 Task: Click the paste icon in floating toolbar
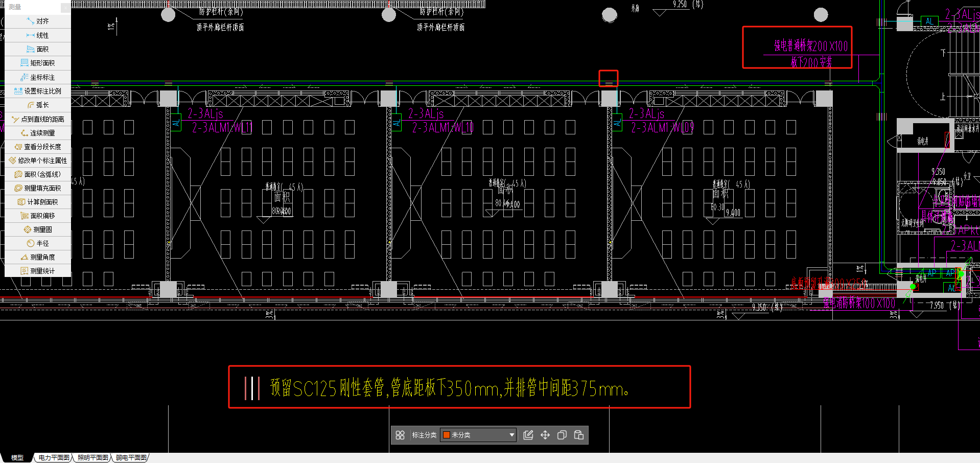(579, 435)
